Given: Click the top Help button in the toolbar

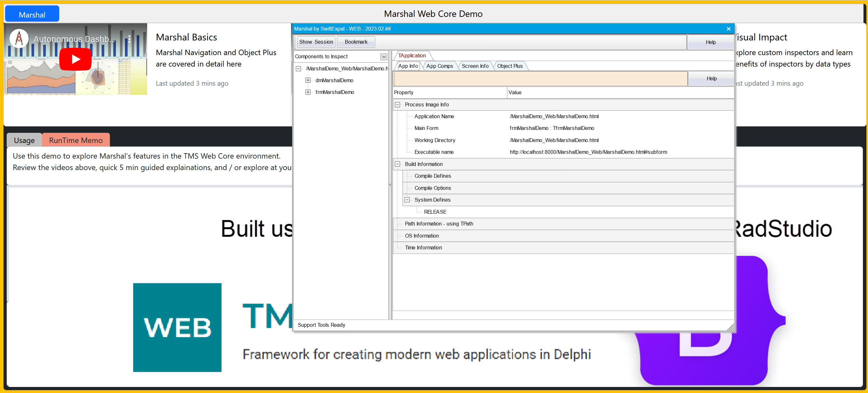Looking at the screenshot, I should tap(711, 42).
